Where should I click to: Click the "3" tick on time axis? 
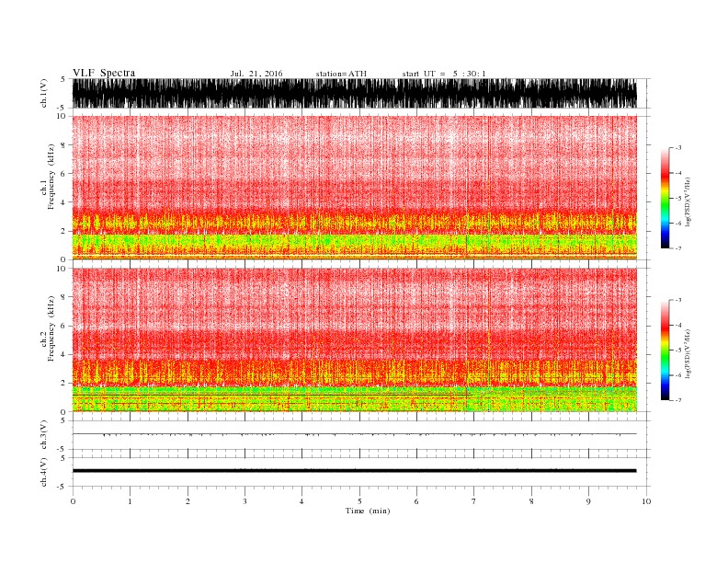tap(245, 501)
